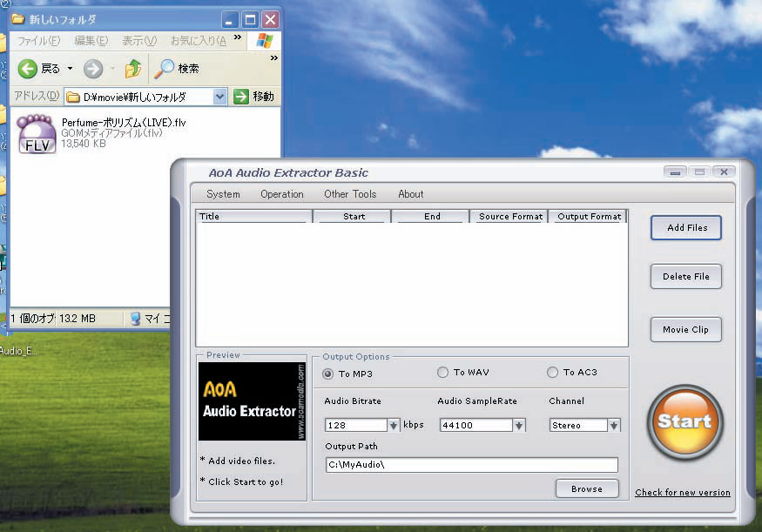Click the Delete File button
Image resolution: width=762 pixels, height=532 pixels.
[x=686, y=276]
